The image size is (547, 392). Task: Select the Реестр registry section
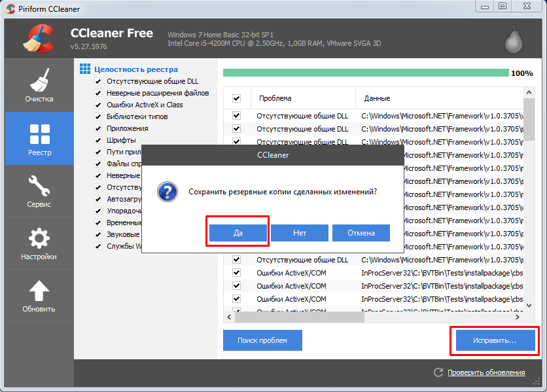point(39,139)
